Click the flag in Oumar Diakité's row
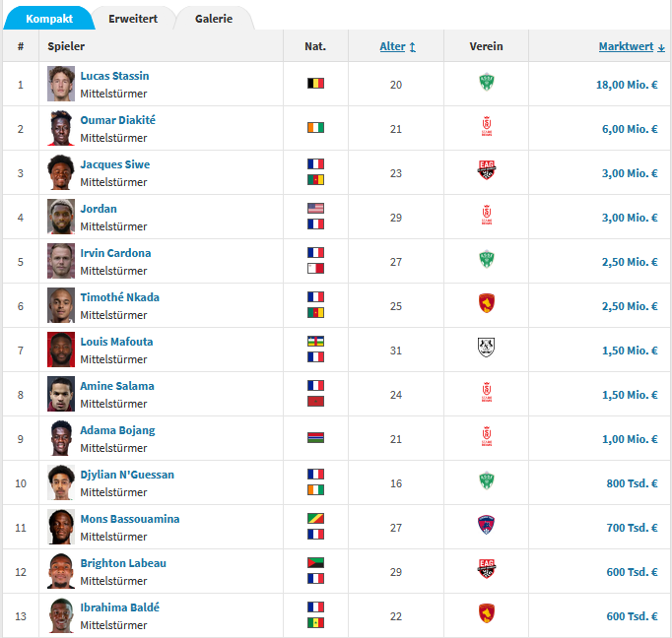The height and width of the screenshot is (638, 672). pyautogui.click(x=315, y=128)
